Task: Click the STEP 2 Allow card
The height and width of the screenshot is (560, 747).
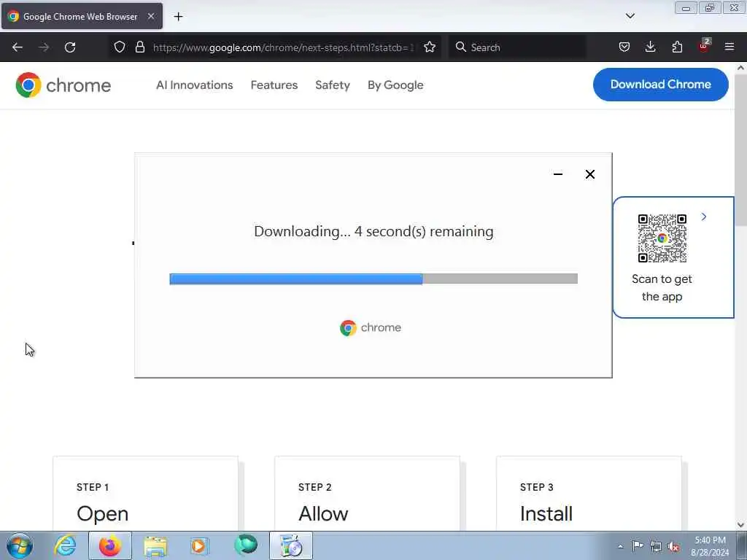Action: pyautogui.click(x=368, y=494)
